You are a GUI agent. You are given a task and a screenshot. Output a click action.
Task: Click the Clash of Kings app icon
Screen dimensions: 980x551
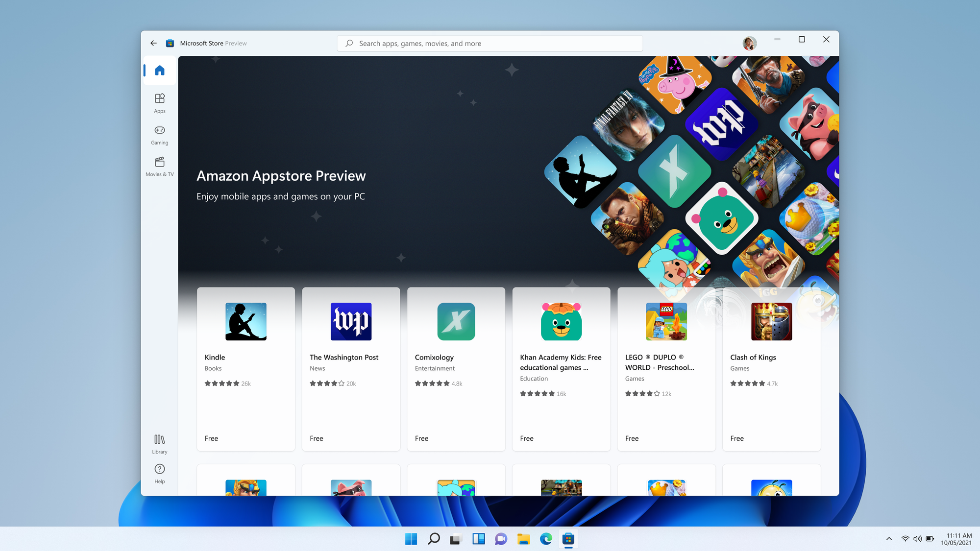pyautogui.click(x=772, y=322)
